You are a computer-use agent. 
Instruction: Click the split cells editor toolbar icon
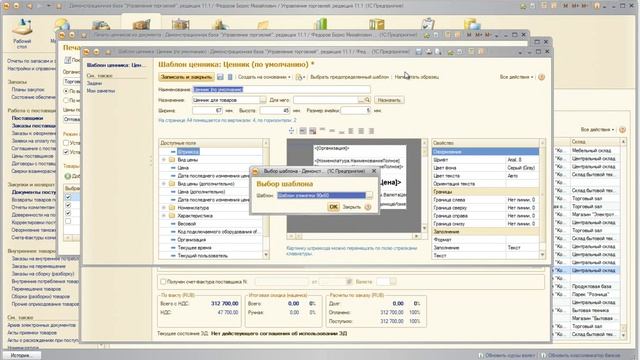[312, 131]
